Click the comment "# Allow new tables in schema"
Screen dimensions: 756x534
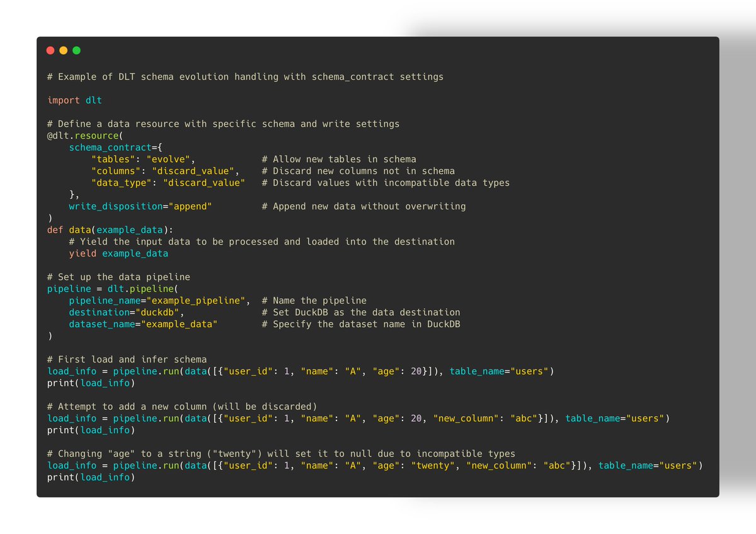pos(339,160)
